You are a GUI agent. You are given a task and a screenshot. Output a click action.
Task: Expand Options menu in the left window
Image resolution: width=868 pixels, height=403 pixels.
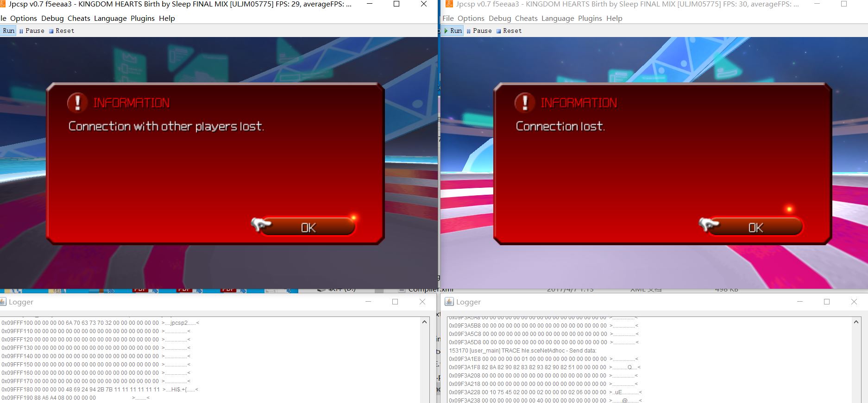click(x=24, y=19)
